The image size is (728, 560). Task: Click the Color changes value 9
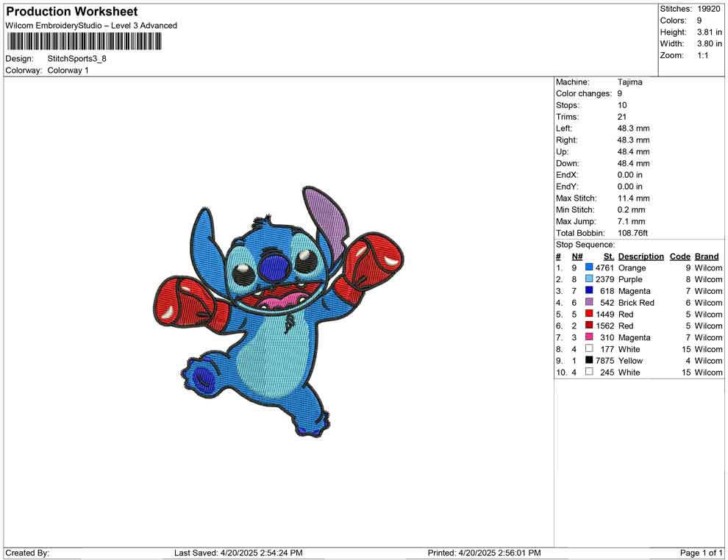[x=619, y=94]
